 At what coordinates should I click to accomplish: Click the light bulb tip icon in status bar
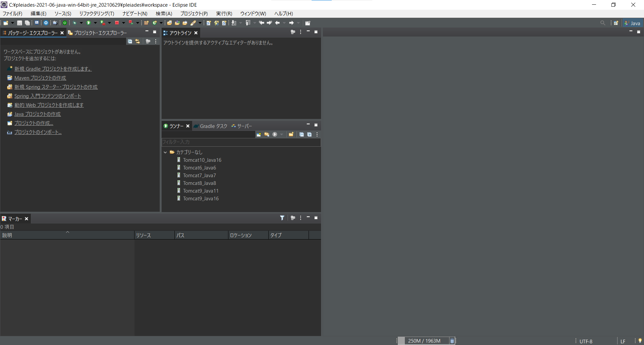(x=640, y=341)
